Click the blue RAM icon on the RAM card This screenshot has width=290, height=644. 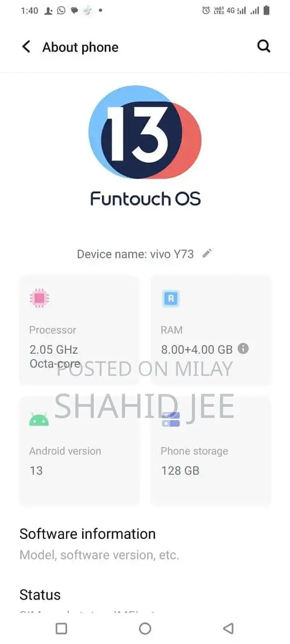[x=170, y=298]
